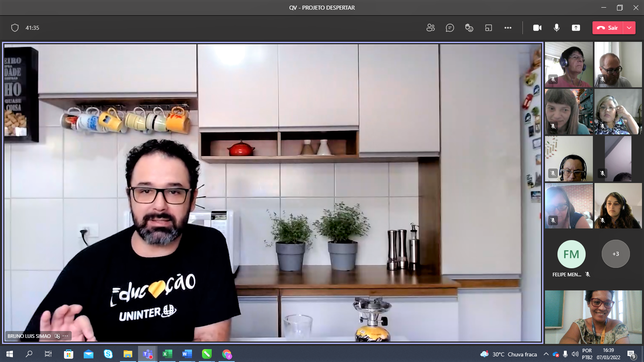
Task: Toggle the camera on or off
Action: 537,28
